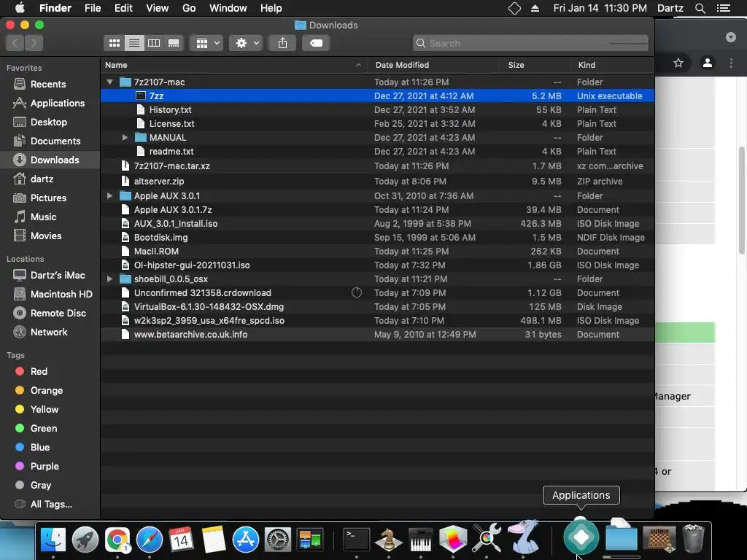This screenshot has height=560, width=747.
Task: Open Pictures in the sidebar
Action: [48, 198]
